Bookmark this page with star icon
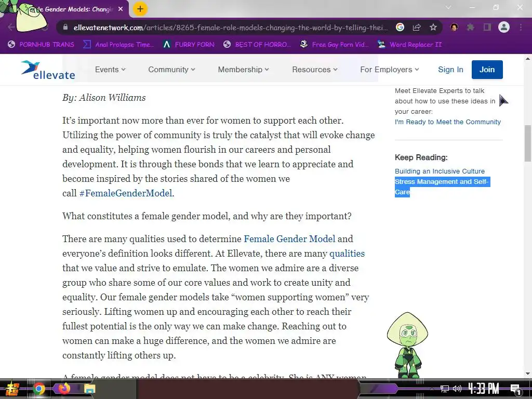The height and width of the screenshot is (399, 532). click(433, 27)
